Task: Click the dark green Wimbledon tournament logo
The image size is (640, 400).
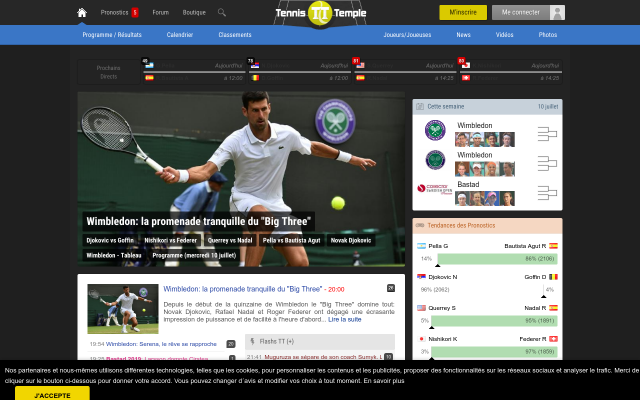Action: click(435, 160)
